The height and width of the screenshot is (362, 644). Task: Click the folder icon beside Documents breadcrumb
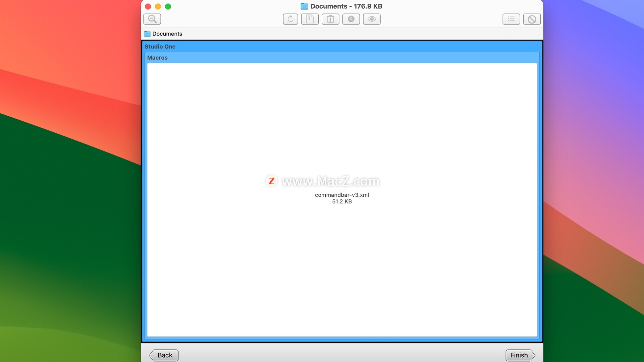(x=147, y=34)
